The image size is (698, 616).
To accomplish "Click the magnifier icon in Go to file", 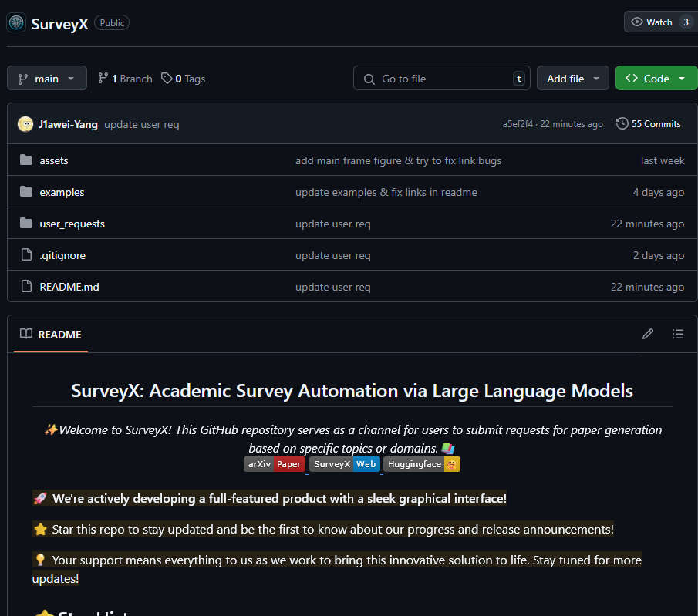I will [x=369, y=79].
